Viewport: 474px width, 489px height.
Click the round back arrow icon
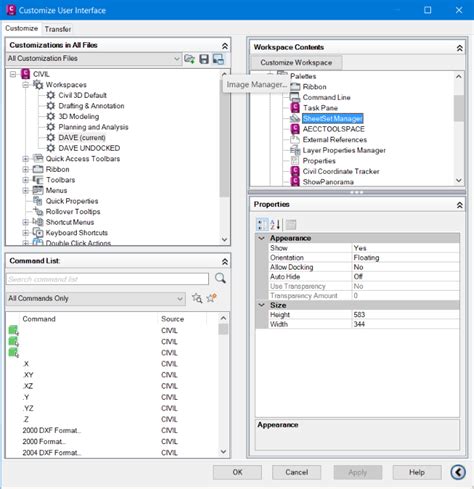pos(458,472)
